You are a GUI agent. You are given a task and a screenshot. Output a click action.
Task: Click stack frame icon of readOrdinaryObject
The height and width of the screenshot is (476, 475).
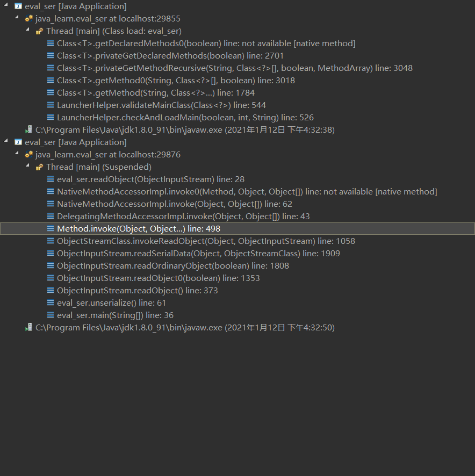[x=51, y=265]
